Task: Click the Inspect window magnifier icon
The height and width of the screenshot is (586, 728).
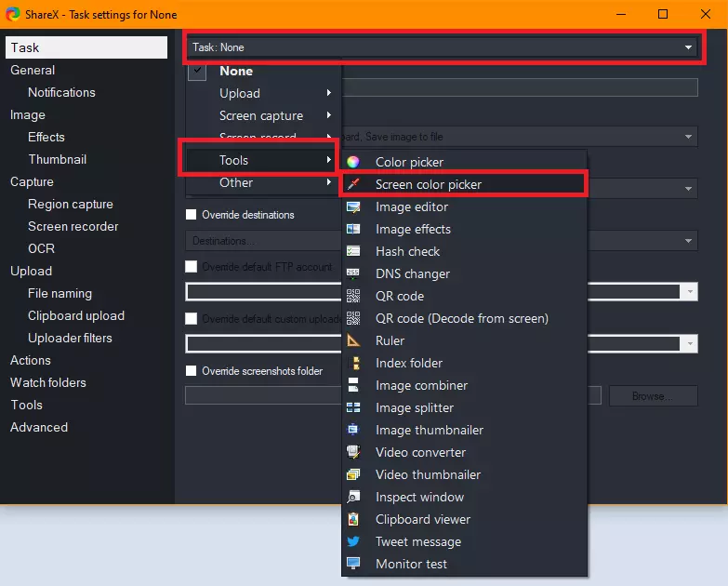Action: pyautogui.click(x=353, y=497)
